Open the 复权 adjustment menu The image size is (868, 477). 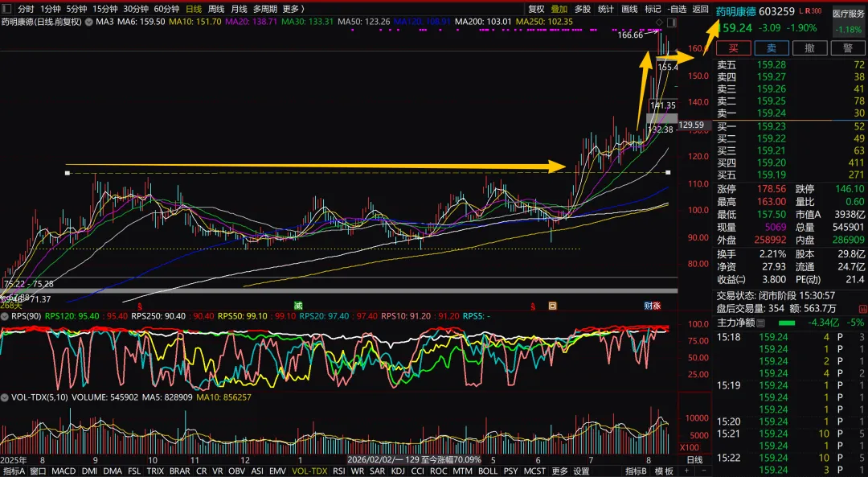click(x=536, y=9)
